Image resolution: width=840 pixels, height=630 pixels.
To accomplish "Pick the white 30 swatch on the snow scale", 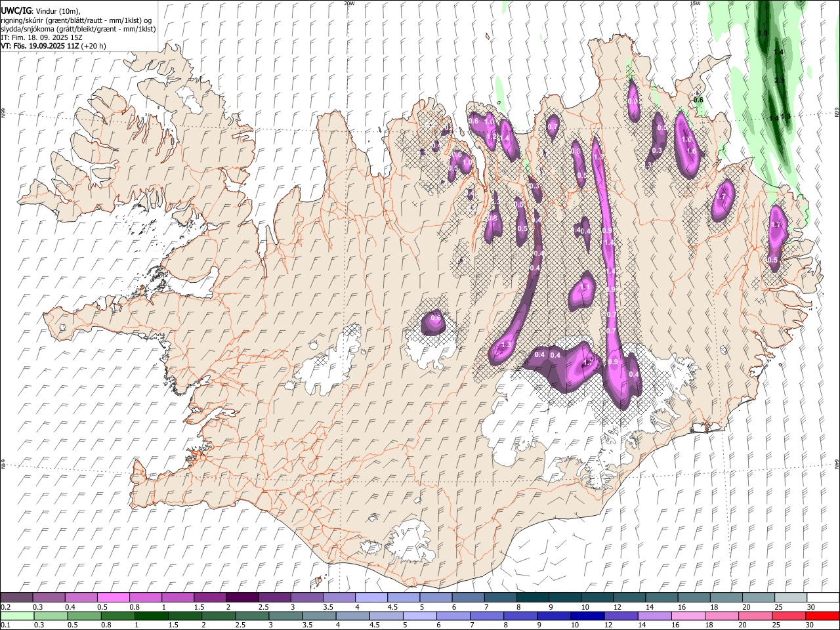I will (823, 597).
